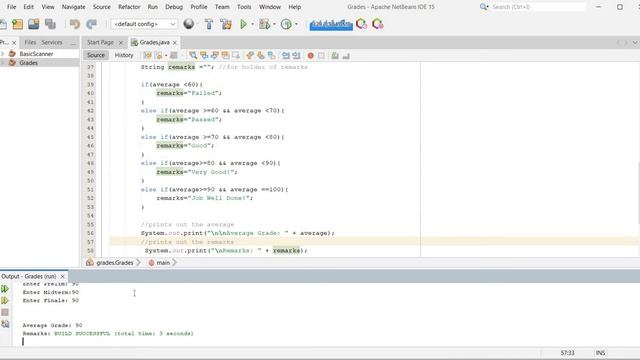
Task: Toggle Rectangular Selection editor icon
Action: [x=236, y=56]
